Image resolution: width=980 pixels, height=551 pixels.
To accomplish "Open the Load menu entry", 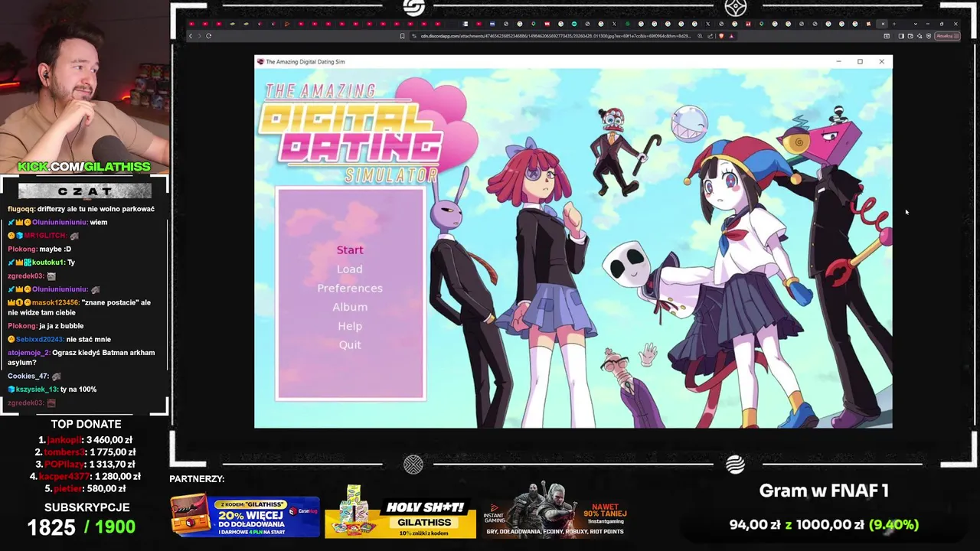I will (350, 269).
